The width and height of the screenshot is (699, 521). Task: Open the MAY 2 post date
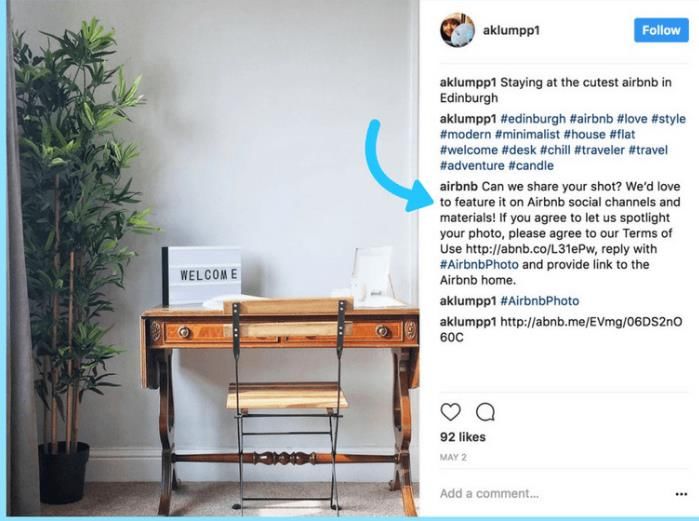point(453,458)
